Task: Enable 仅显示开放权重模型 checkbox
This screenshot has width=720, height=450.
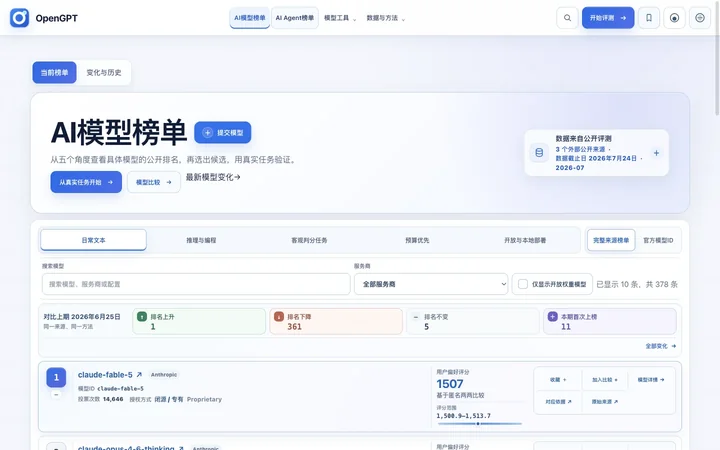Action: click(523, 284)
